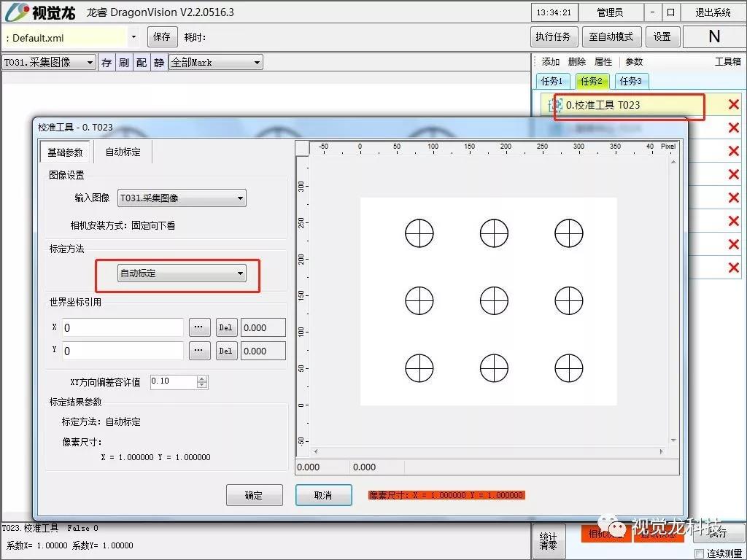Click the 确定 button
The image size is (747, 560).
tap(254, 495)
